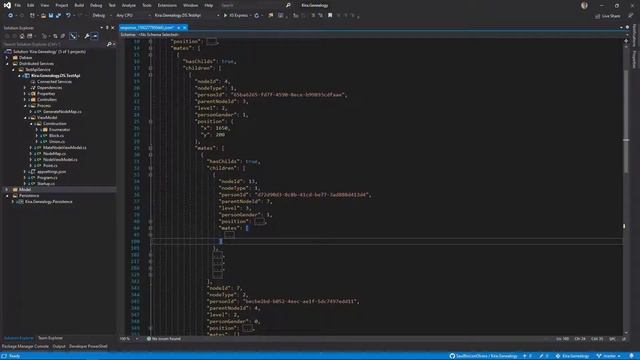Image resolution: width=640 pixels, height=360 pixels.
Task: Expand the Properties node
Action: 25,93
